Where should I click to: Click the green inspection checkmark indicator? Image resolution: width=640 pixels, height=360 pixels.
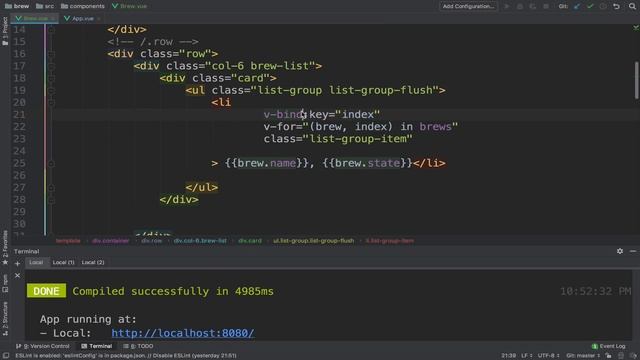pyautogui.click(x=636, y=28)
